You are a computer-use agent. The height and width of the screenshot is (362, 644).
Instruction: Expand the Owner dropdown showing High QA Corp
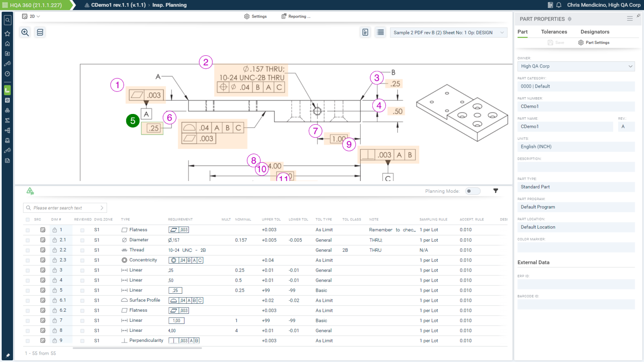coord(631,66)
